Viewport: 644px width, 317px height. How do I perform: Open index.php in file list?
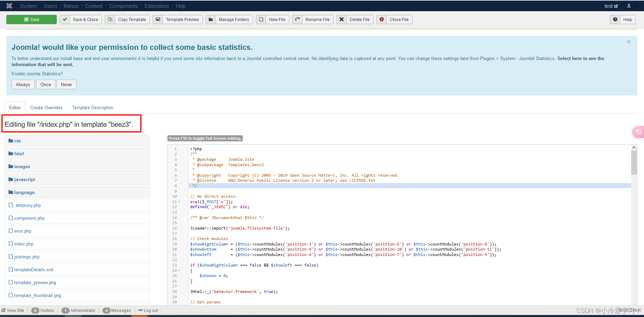(77, 244)
